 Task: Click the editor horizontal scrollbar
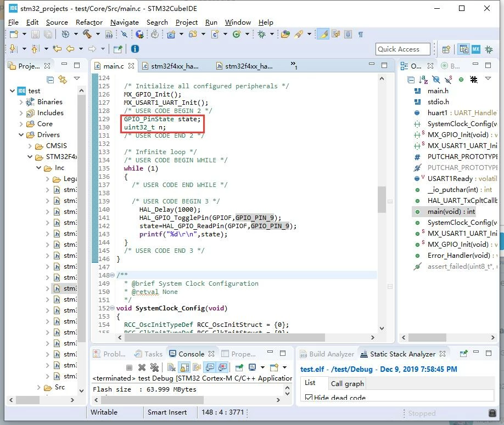coord(223,337)
